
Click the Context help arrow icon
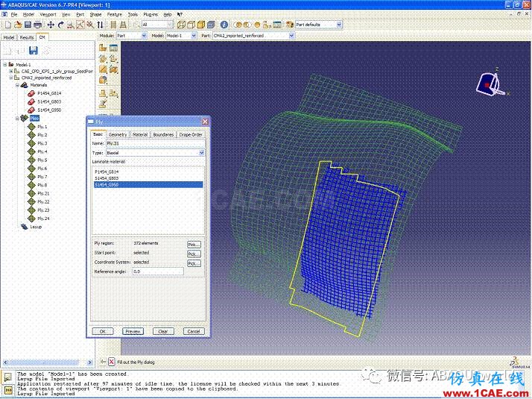pos(180,15)
